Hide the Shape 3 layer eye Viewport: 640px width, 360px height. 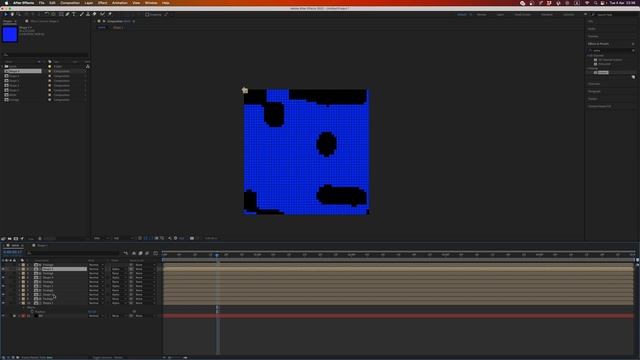point(3,286)
